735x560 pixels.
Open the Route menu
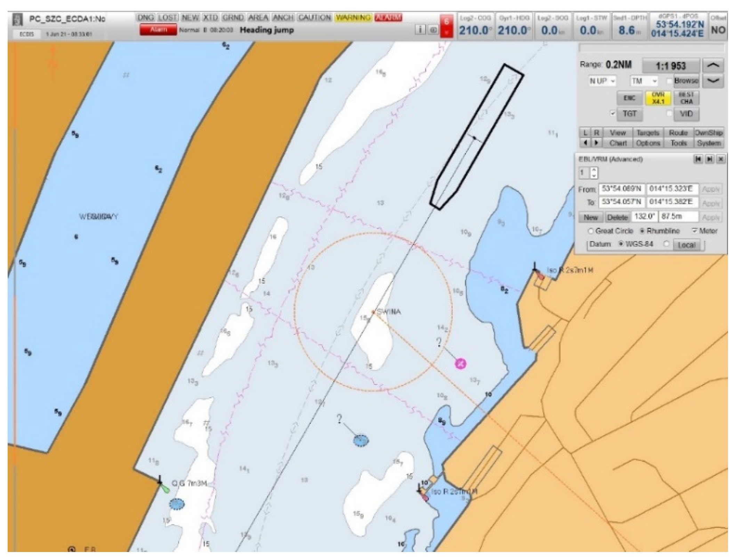tap(678, 133)
